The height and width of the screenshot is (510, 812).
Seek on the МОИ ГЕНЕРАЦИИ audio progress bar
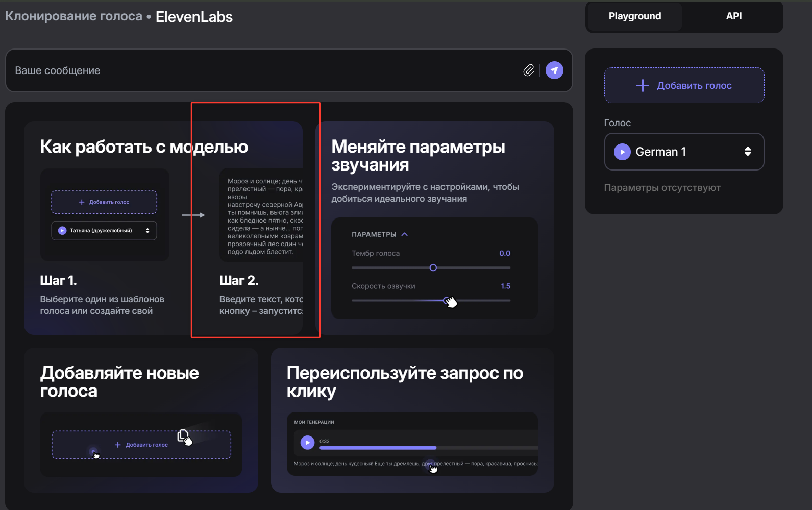click(x=429, y=448)
